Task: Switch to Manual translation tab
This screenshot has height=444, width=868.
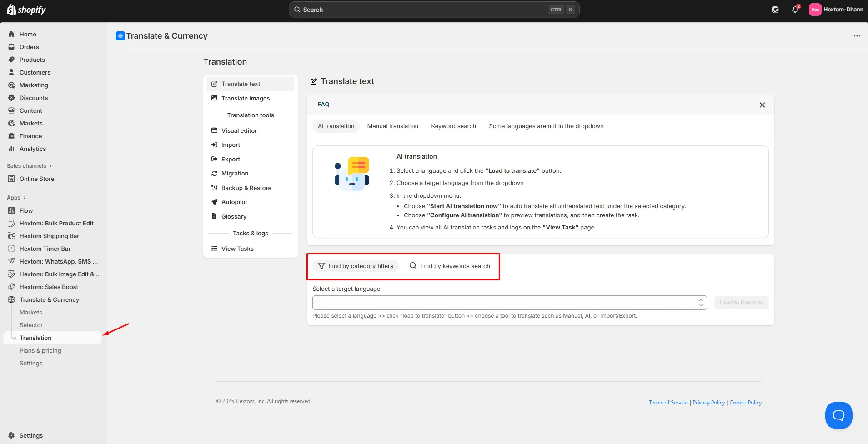Action: (x=392, y=126)
